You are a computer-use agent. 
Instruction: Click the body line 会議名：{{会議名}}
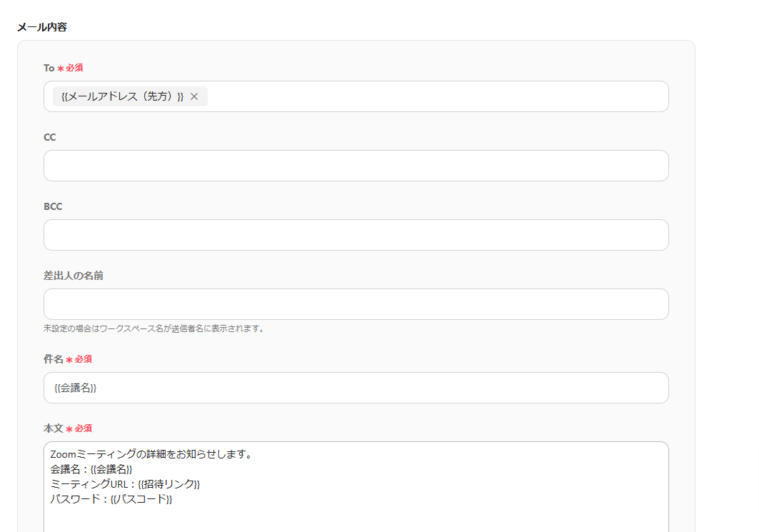[91, 469]
